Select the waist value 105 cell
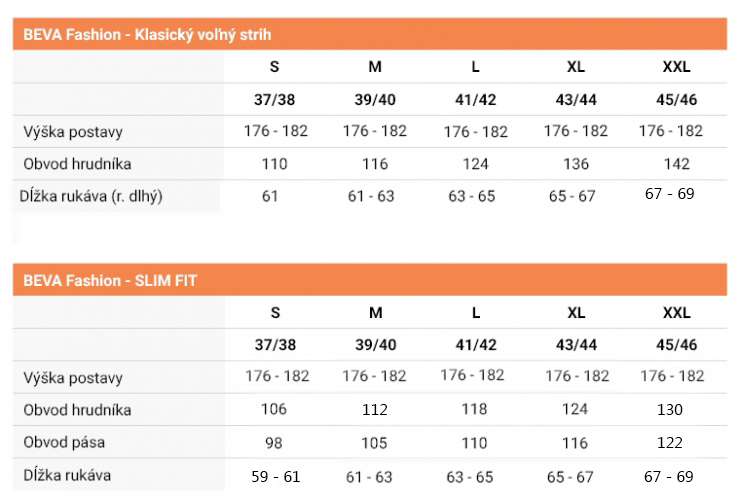This screenshot has width=740, height=498. pyautogui.click(x=374, y=442)
